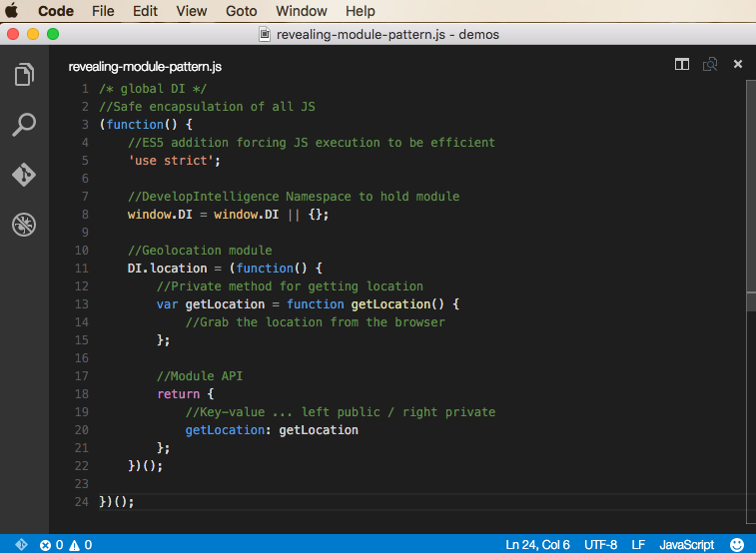Open the View menu
Screen dimensions: 756x553
pos(191,11)
